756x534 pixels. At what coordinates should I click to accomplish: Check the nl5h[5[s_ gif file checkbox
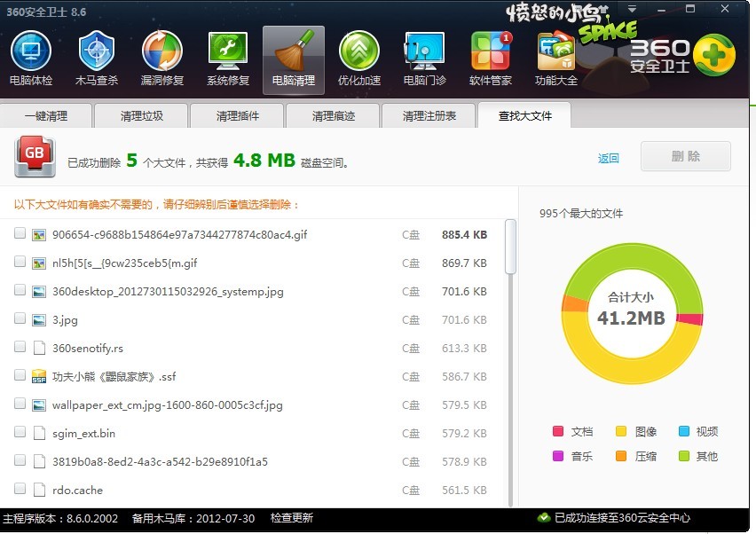pyautogui.click(x=20, y=262)
